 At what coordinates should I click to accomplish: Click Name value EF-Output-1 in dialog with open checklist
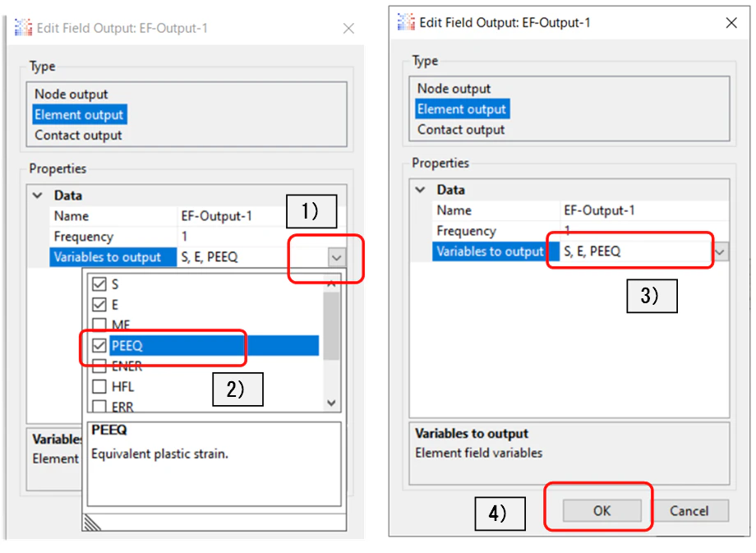(x=216, y=216)
